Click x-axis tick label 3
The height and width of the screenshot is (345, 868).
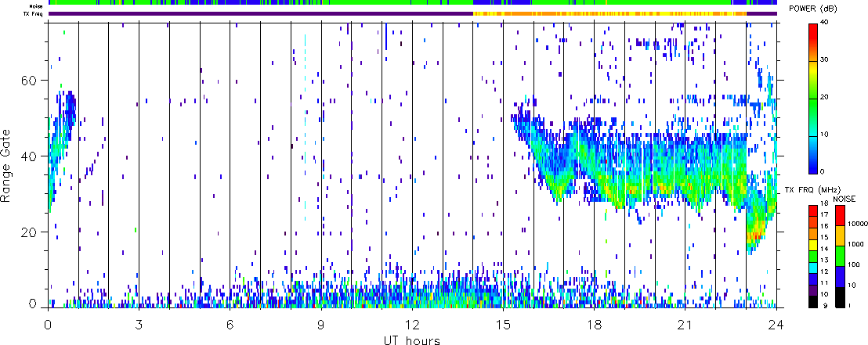point(139,324)
